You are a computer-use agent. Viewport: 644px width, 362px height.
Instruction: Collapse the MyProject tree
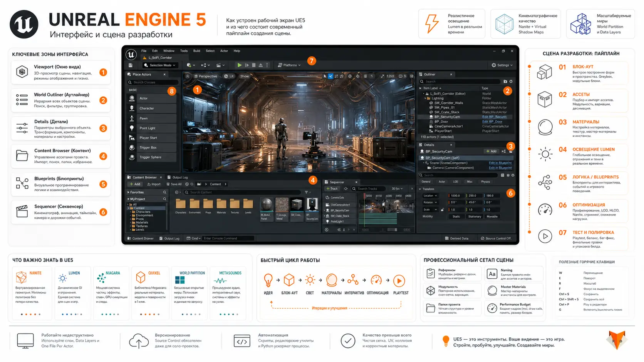pyautogui.click(x=128, y=199)
